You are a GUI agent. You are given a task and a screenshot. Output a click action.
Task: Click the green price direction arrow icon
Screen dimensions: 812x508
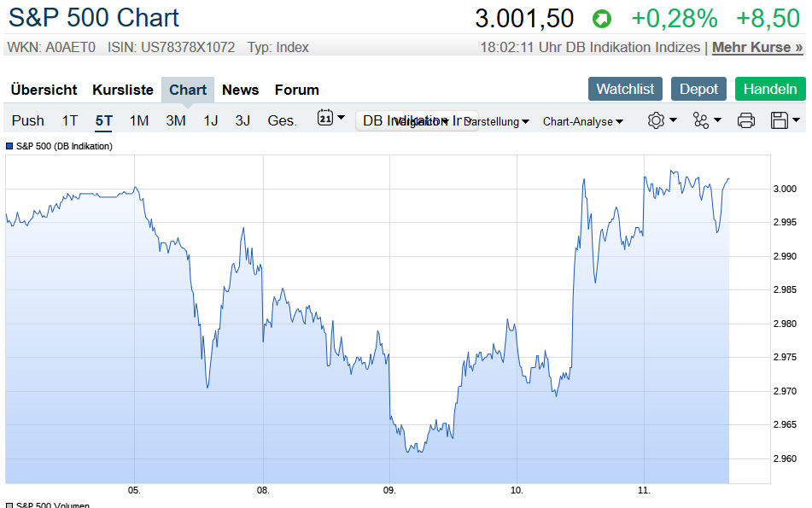(602, 19)
